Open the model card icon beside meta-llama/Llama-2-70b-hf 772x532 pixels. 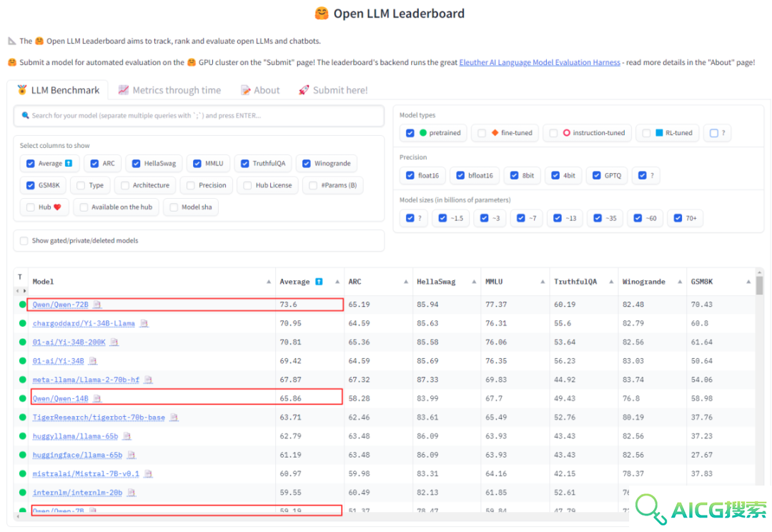click(x=148, y=380)
